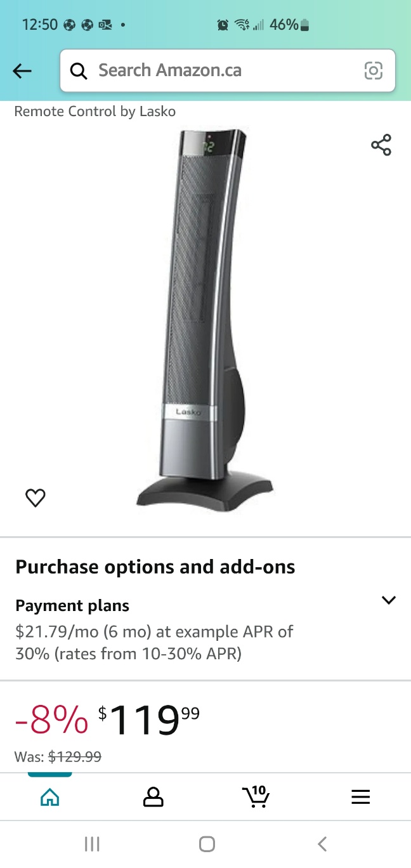Screen dimensions: 411x868
Task: Open the shopping cart with 10 items
Action: [x=256, y=796]
